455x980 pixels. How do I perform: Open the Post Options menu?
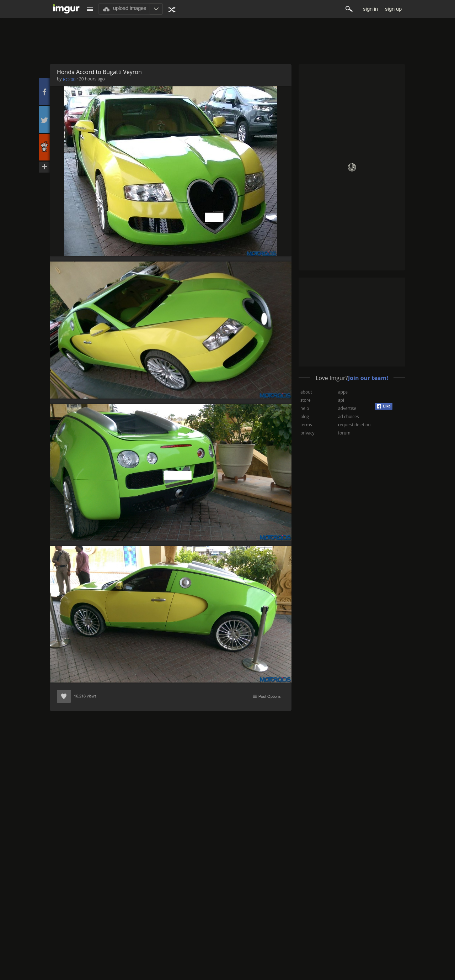267,696
